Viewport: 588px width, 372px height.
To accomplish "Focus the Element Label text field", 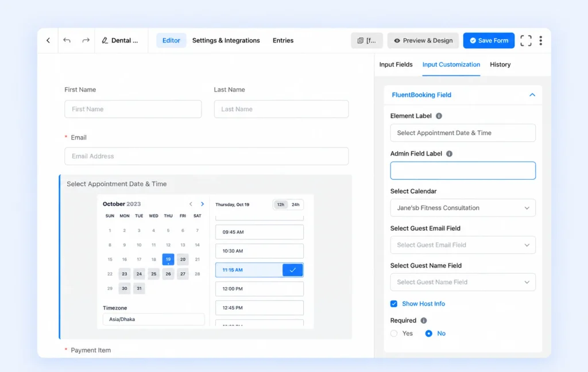I will point(463,133).
